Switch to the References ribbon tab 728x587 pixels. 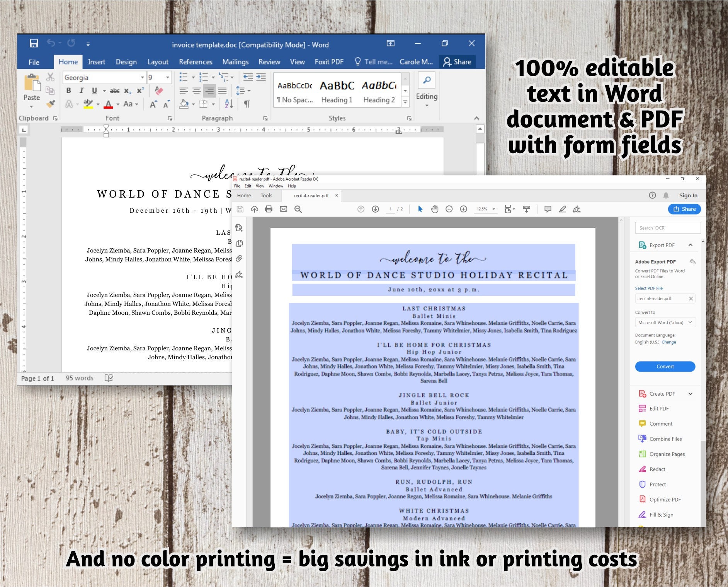196,62
